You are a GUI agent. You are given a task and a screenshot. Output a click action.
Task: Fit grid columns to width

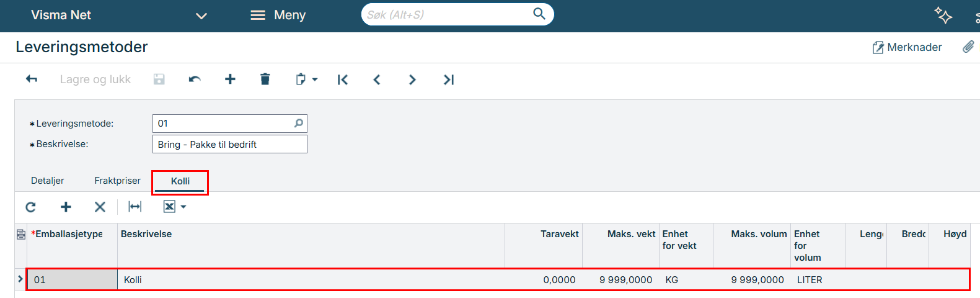coord(135,207)
